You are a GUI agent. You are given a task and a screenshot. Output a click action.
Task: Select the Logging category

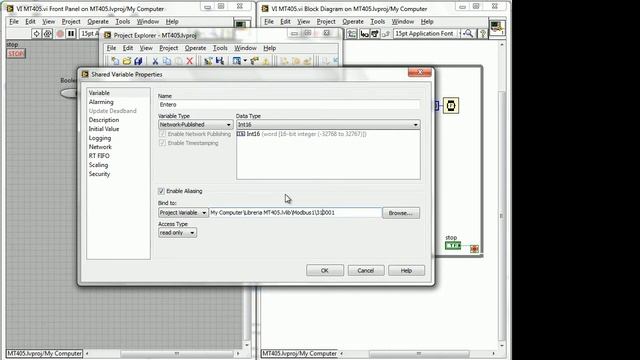click(100, 138)
